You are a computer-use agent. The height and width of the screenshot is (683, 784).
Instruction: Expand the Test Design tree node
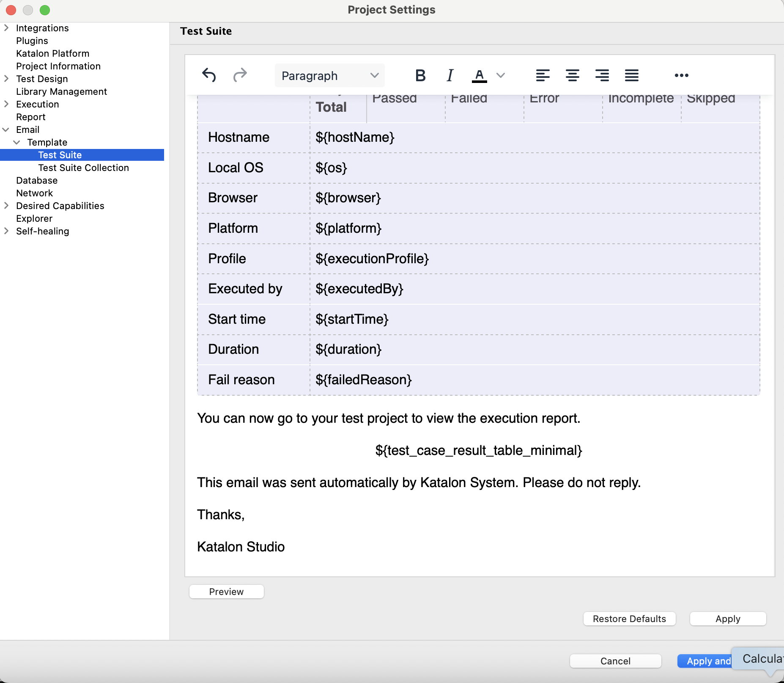click(6, 79)
